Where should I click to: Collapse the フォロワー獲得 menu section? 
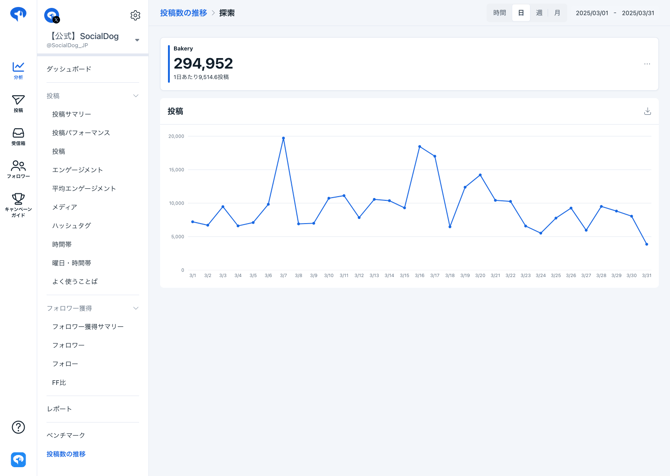[136, 308]
